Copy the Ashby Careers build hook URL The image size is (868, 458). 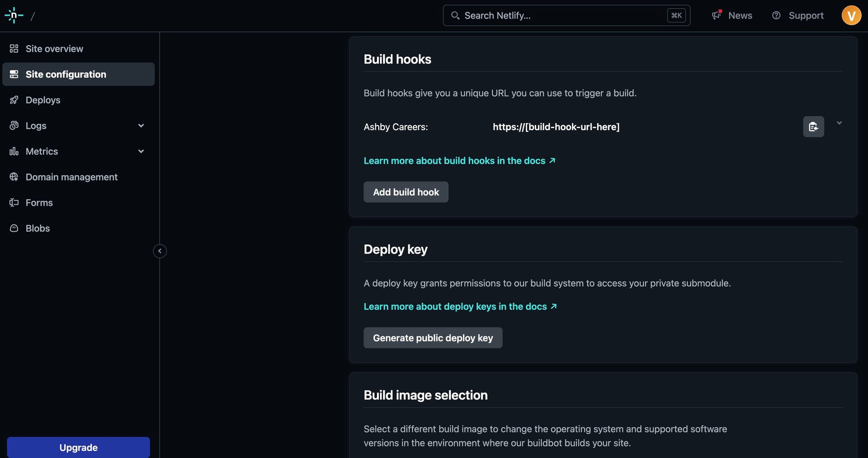[x=813, y=126]
